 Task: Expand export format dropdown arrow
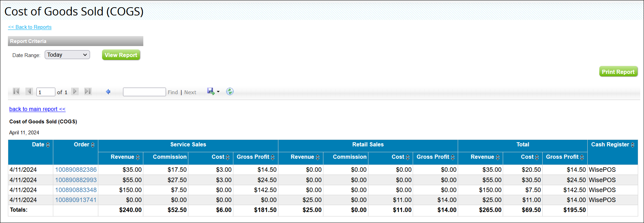(218, 92)
